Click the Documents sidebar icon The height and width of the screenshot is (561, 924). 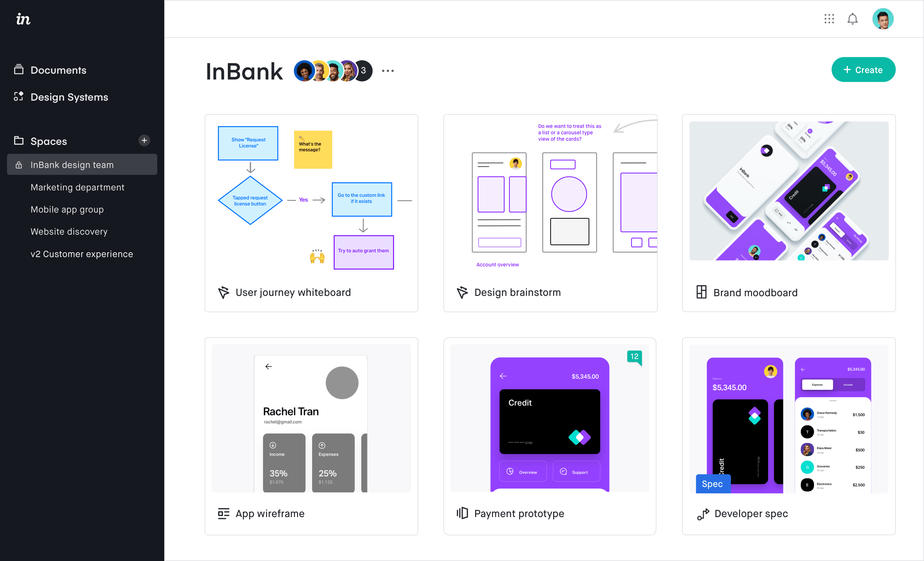click(x=19, y=69)
